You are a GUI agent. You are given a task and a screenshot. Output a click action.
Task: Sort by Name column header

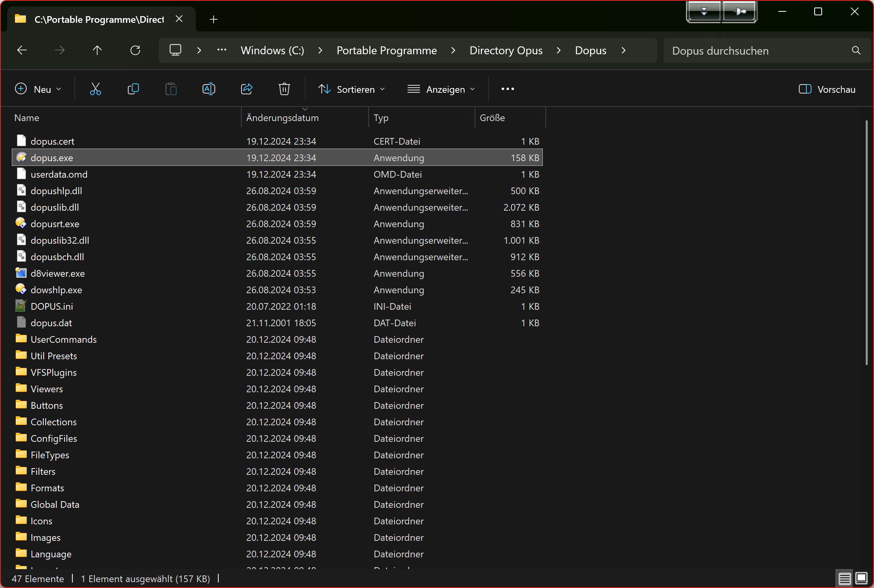126,118
